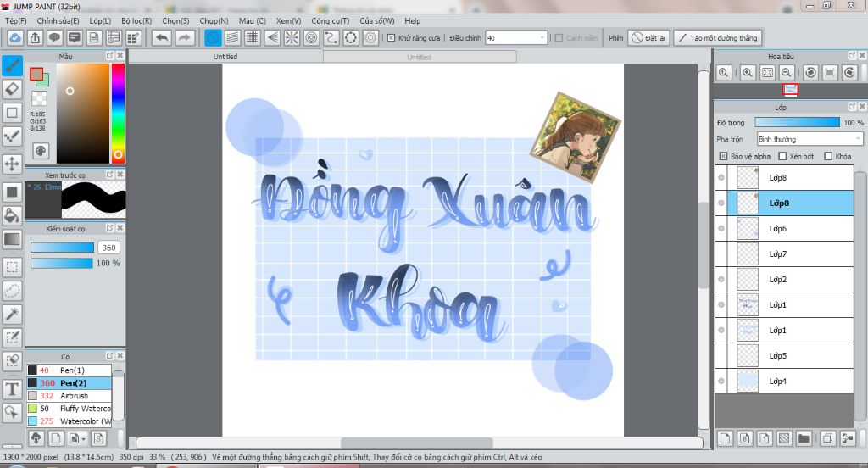The image size is (868, 468).
Task: Click the cloud save icon in toolbar
Action: click(x=15, y=37)
